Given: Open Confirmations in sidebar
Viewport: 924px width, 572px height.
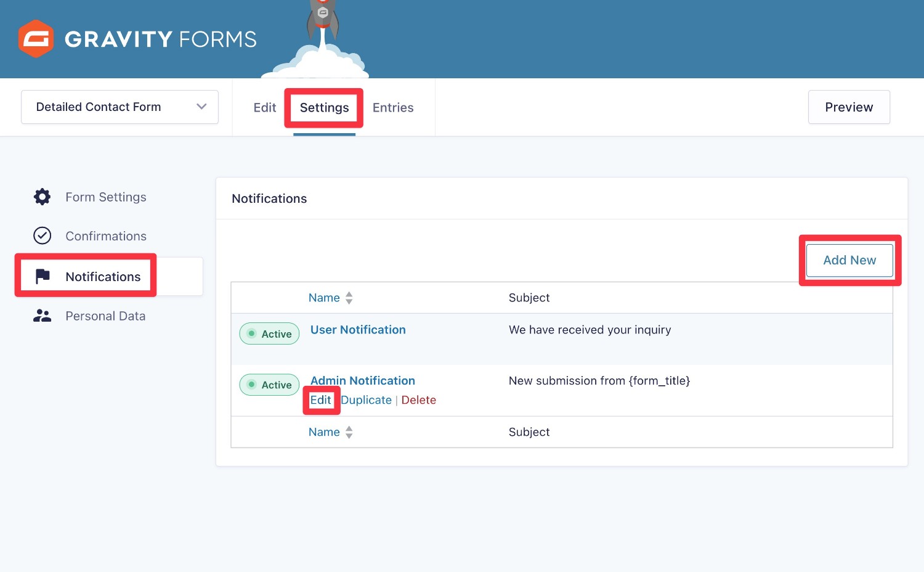Looking at the screenshot, I should click(x=105, y=235).
